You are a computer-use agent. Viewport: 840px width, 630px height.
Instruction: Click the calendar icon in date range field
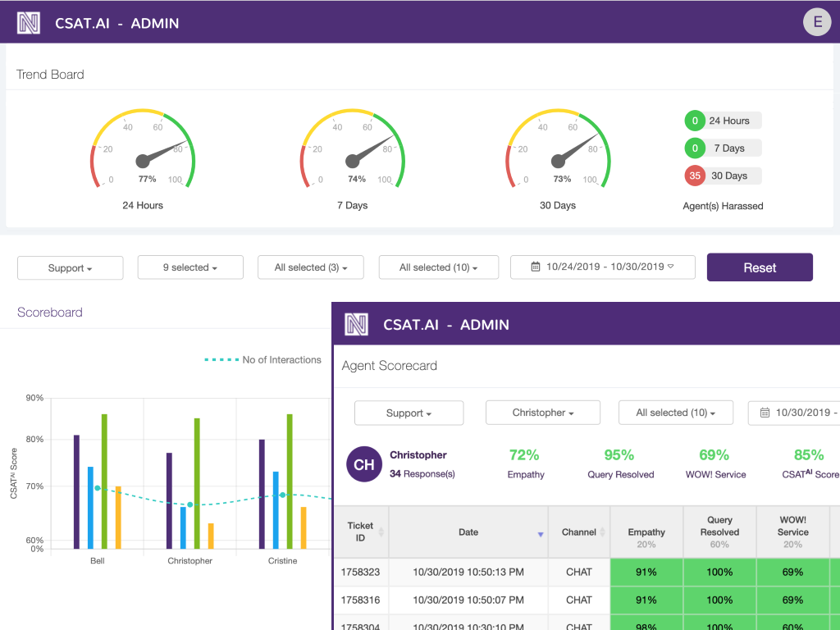coord(536,267)
